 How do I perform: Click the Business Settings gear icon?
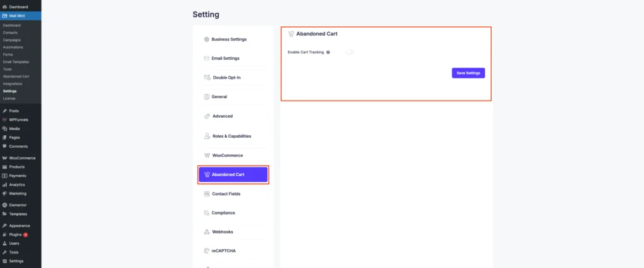point(206,40)
